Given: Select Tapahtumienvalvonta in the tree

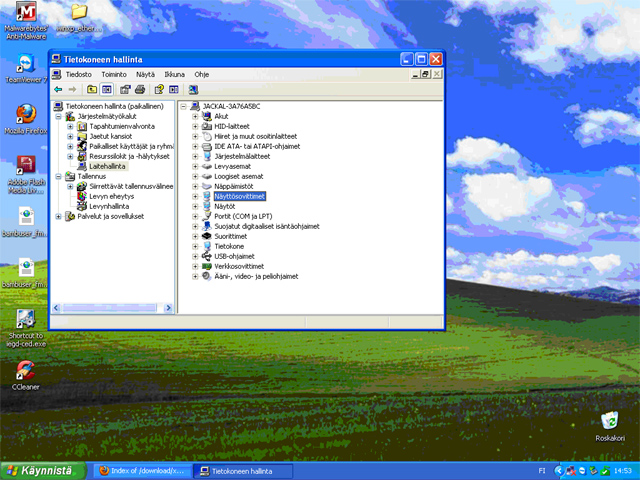Looking at the screenshot, I should pos(122,127).
